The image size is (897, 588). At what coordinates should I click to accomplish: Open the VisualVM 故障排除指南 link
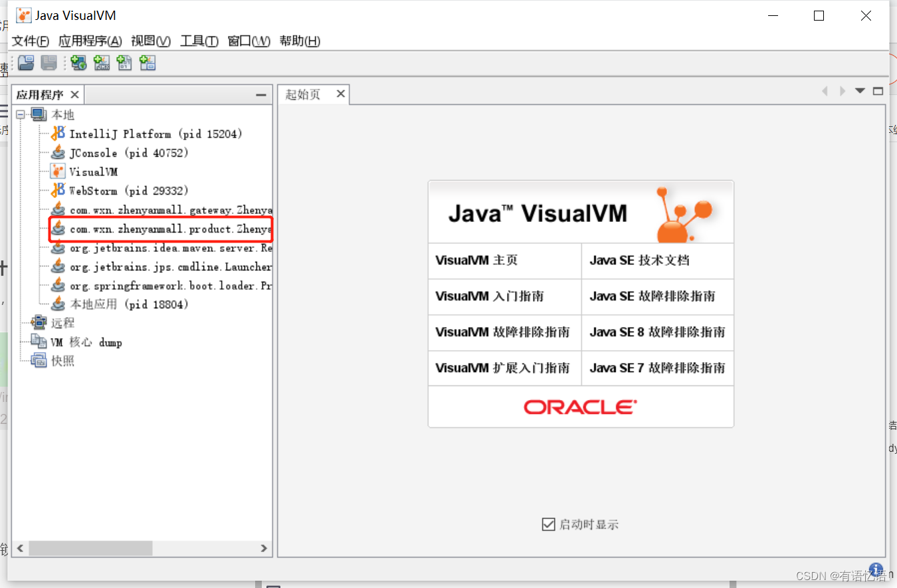tap(502, 332)
